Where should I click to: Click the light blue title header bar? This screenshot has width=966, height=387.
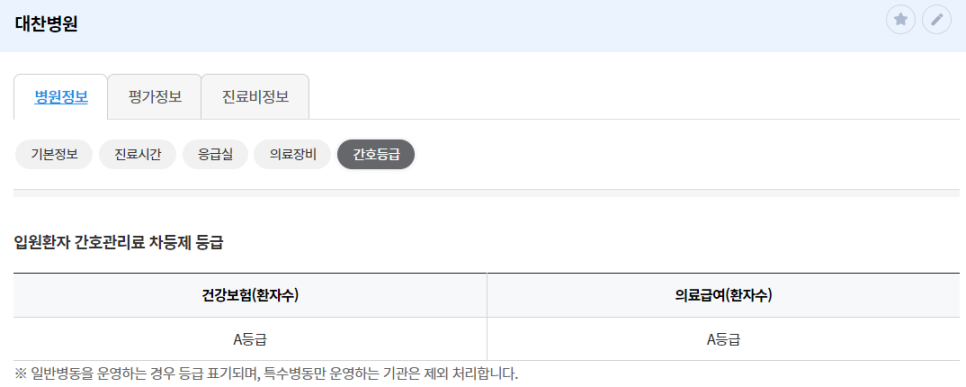pyautogui.click(x=483, y=26)
